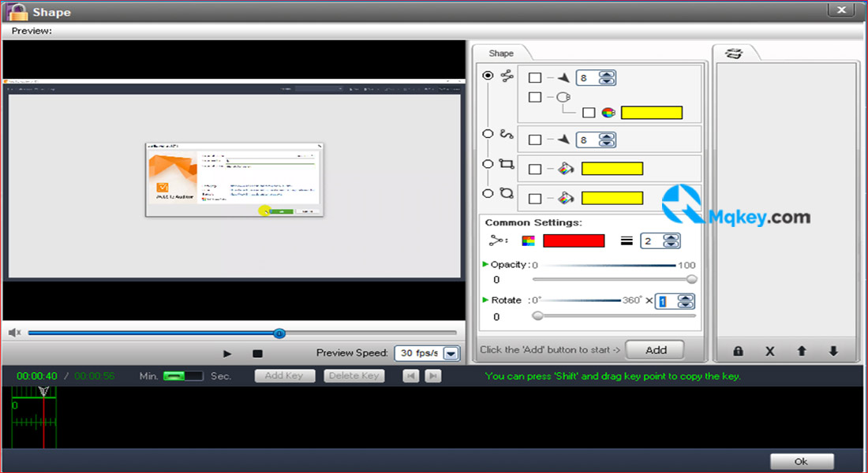Image resolution: width=868 pixels, height=473 pixels.
Task: Increase the line width stepper value
Action: [x=671, y=237]
